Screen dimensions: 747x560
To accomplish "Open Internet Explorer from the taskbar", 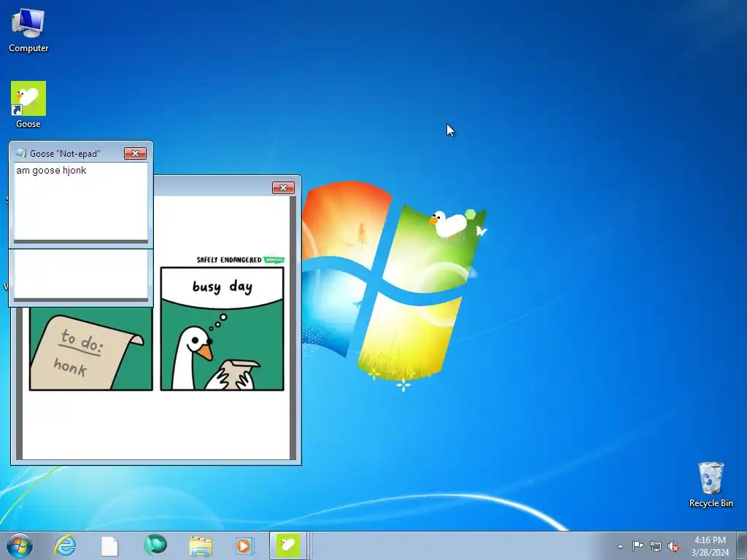I will 65,545.
